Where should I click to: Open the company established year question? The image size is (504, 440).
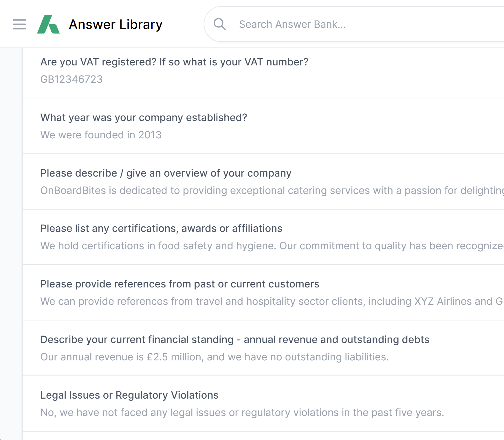click(x=144, y=118)
